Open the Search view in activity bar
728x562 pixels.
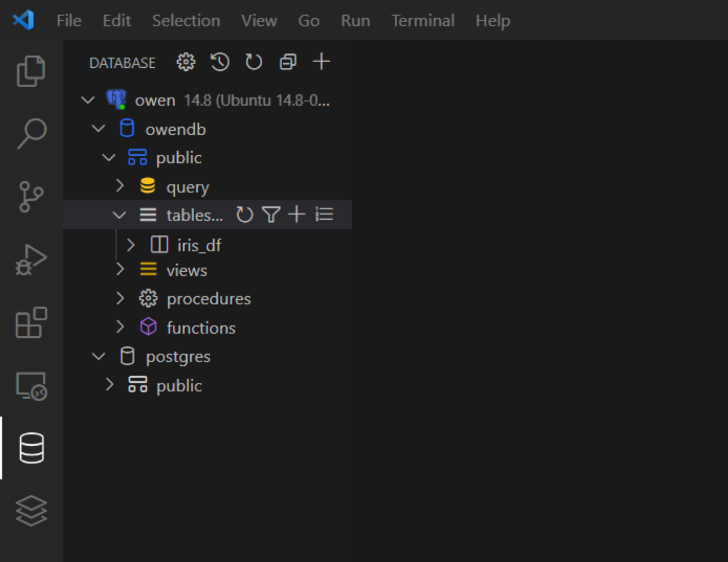pyautogui.click(x=31, y=134)
